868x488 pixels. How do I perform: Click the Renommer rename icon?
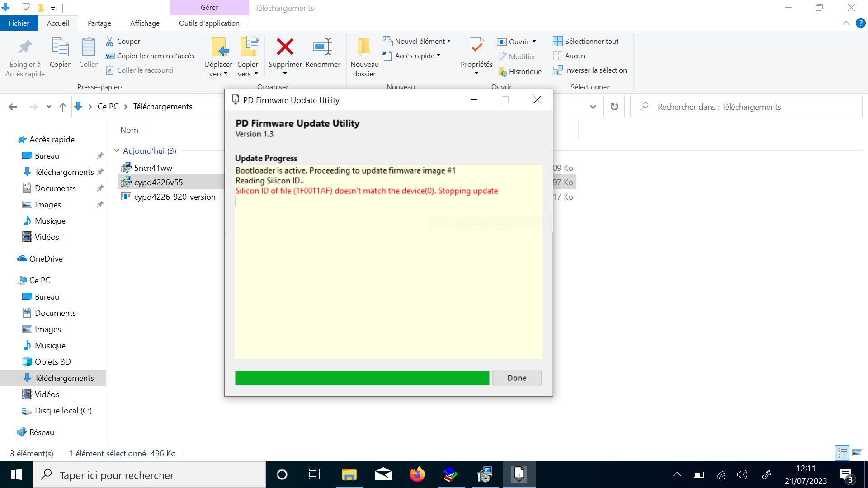(x=322, y=47)
